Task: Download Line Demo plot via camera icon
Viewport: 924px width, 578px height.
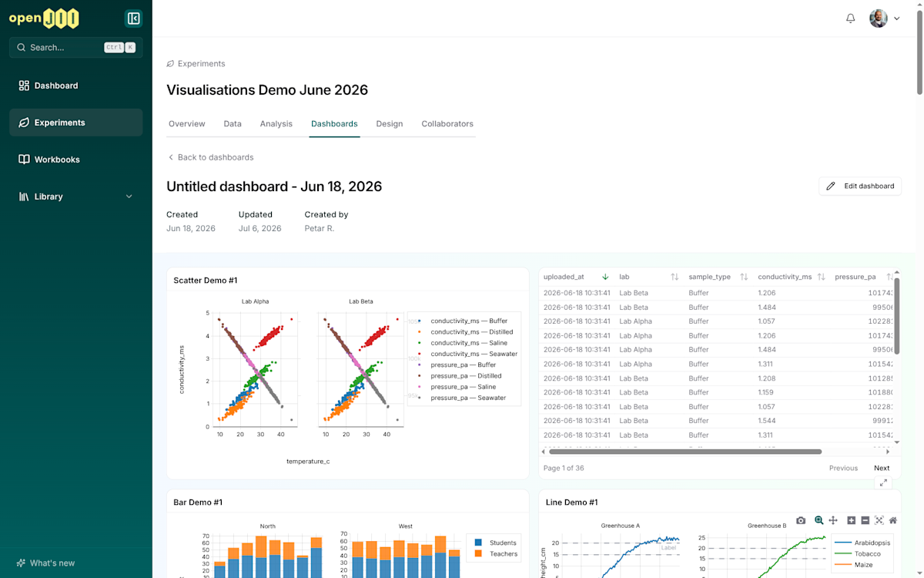Action: tap(801, 521)
